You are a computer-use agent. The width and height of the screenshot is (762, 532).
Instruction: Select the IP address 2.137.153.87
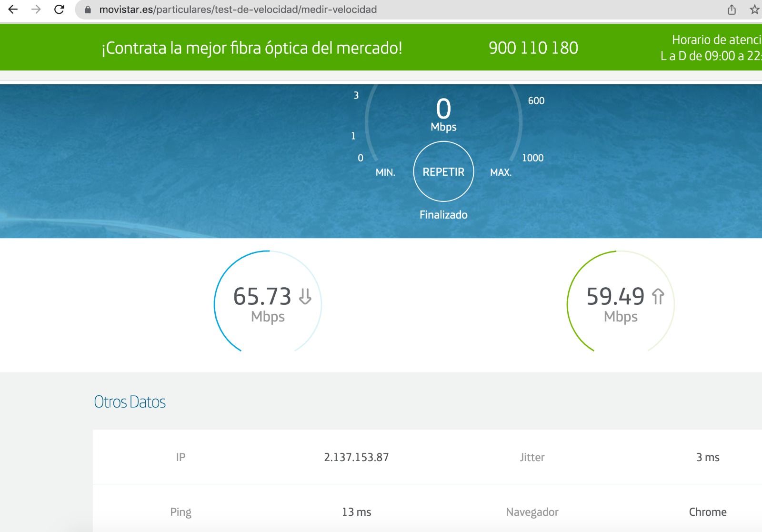point(356,457)
